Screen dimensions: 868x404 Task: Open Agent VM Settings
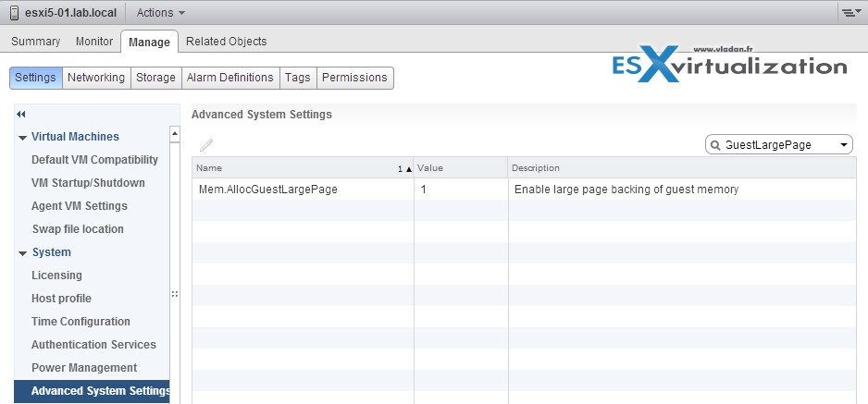tap(80, 206)
